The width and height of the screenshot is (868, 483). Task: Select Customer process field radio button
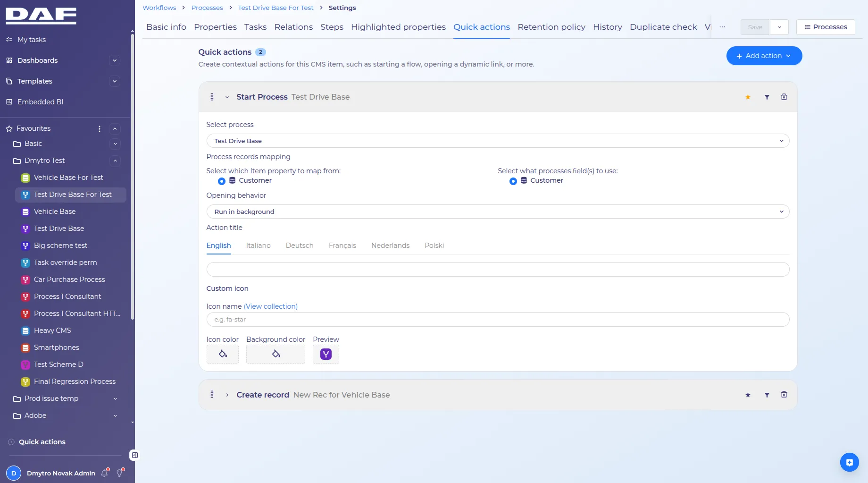tap(513, 181)
